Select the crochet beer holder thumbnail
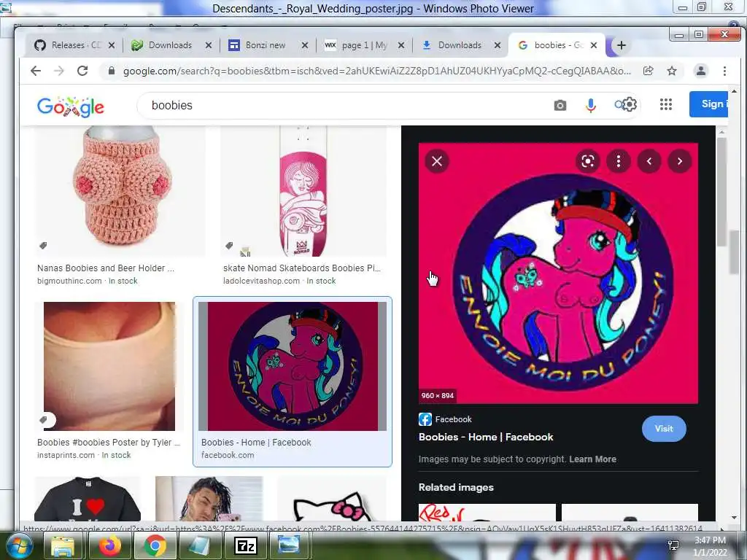The image size is (747, 560). click(120, 191)
